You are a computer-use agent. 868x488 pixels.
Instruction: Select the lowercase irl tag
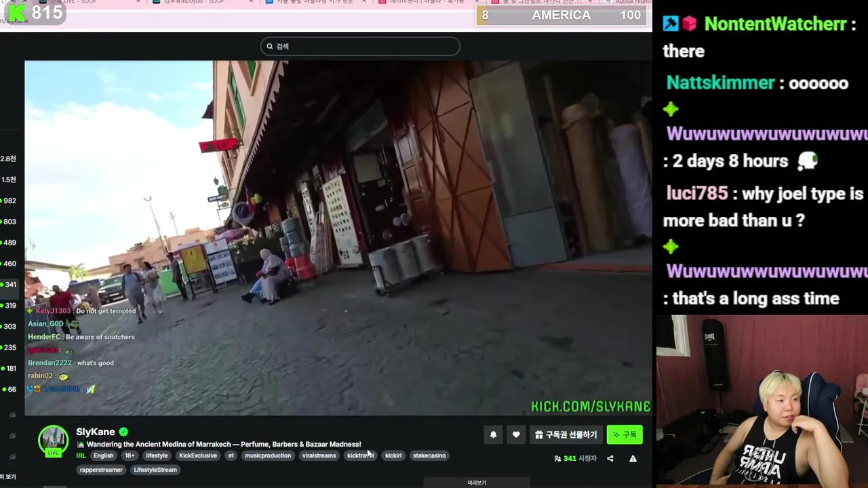tap(231, 455)
